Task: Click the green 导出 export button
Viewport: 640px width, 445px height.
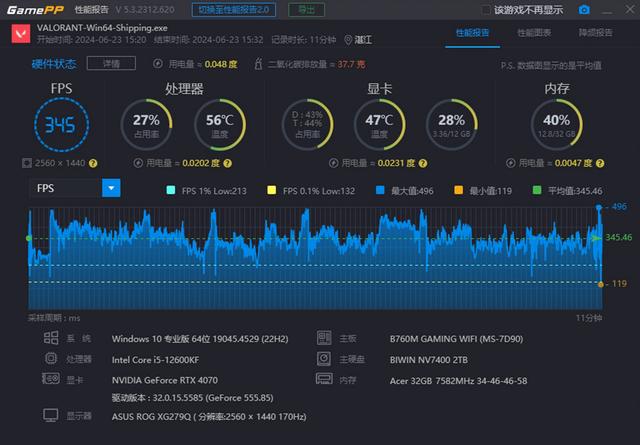Action: pyautogui.click(x=307, y=10)
